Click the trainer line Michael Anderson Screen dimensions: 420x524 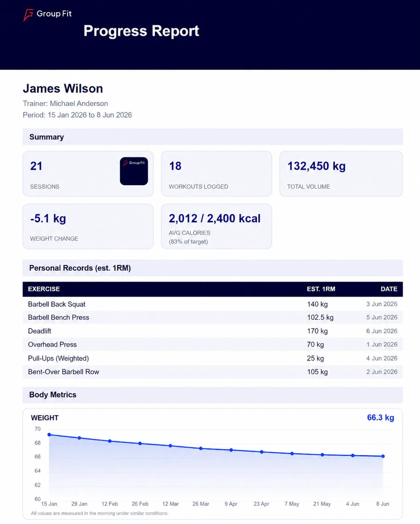click(65, 104)
